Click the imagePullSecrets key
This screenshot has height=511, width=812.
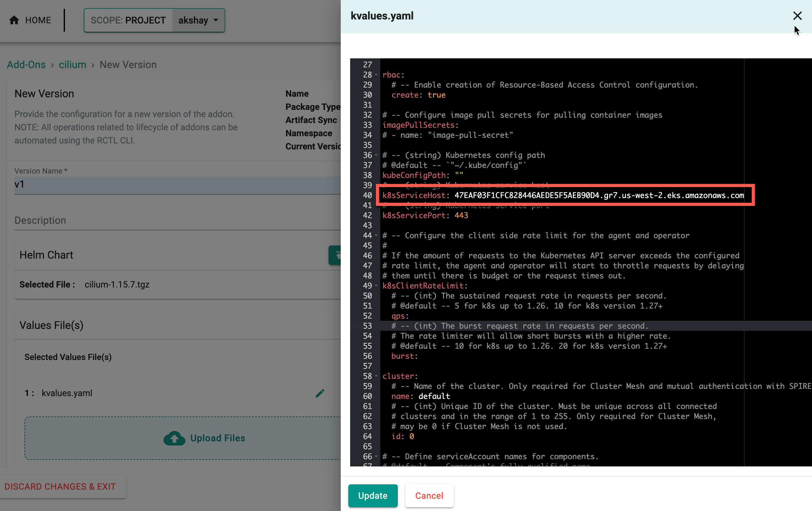(419, 125)
